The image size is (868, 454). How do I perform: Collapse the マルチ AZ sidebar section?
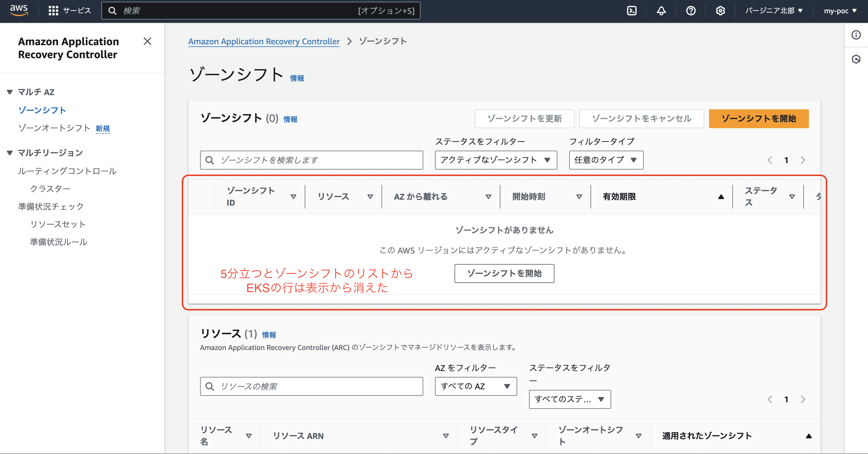pyautogui.click(x=10, y=92)
